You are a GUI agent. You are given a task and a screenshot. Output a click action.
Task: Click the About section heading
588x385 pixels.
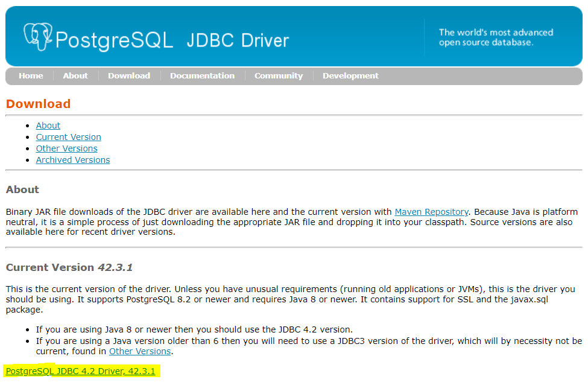coord(22,189)
